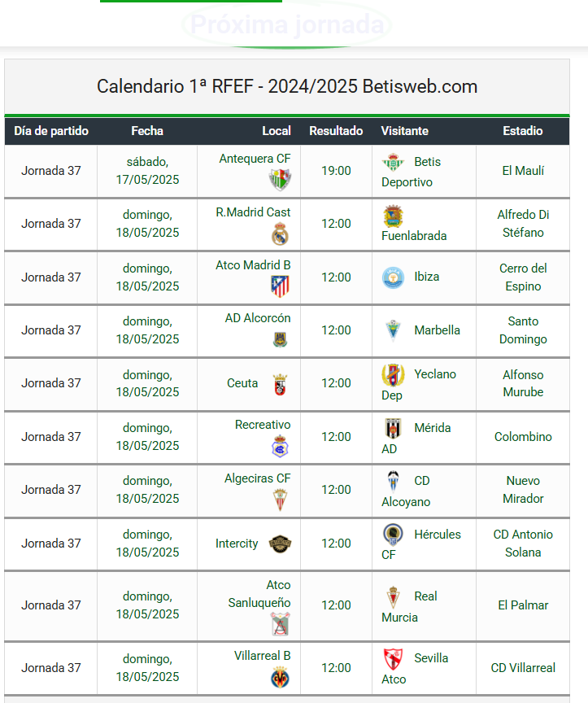Click the Atco Madrid B crest

tap(280, 286)
